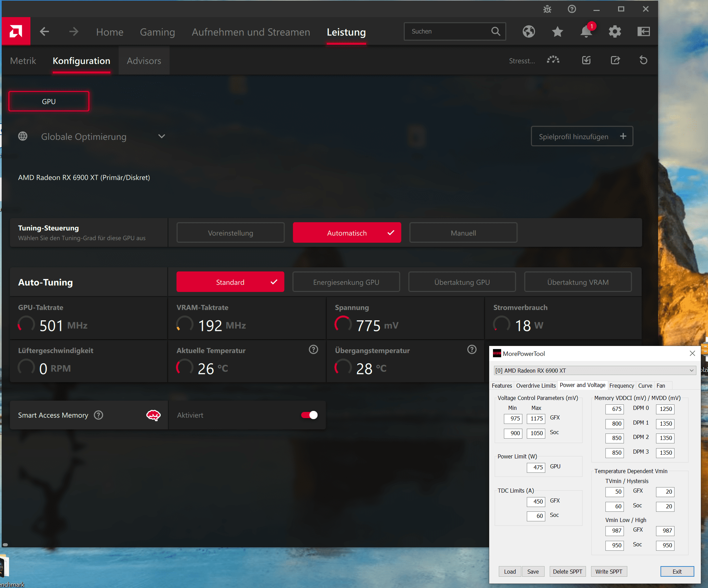Click Spielprofil hinzufügen button

[582, 136]
